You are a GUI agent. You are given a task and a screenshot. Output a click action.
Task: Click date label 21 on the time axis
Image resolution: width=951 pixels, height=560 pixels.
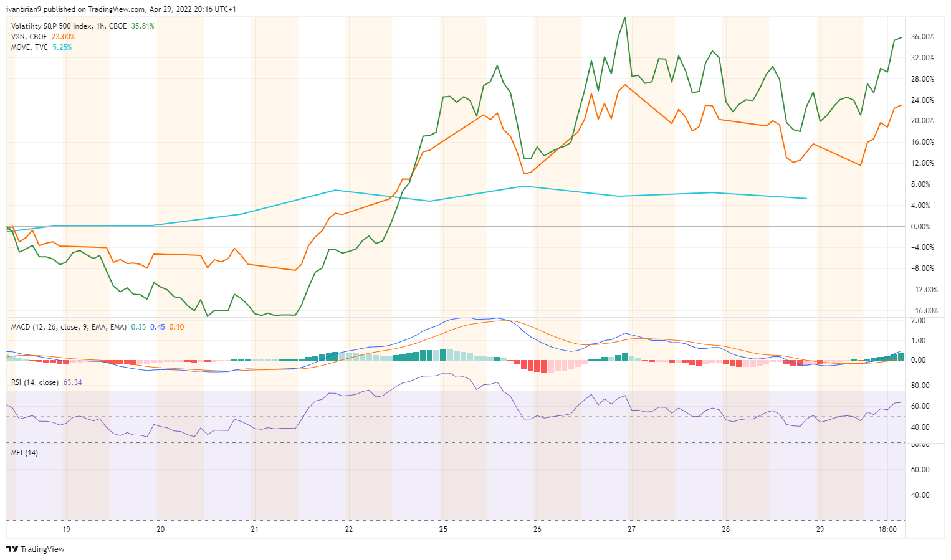pyautogui.click(x=254, y=529)
